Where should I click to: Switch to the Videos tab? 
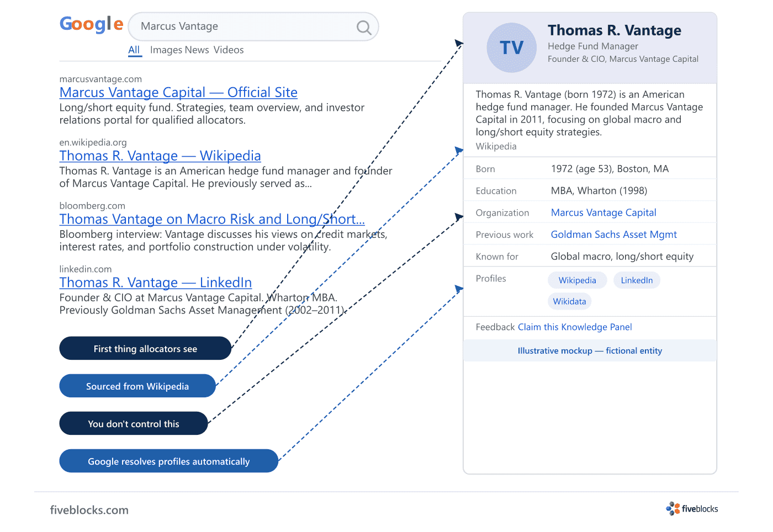pos(229,50)
